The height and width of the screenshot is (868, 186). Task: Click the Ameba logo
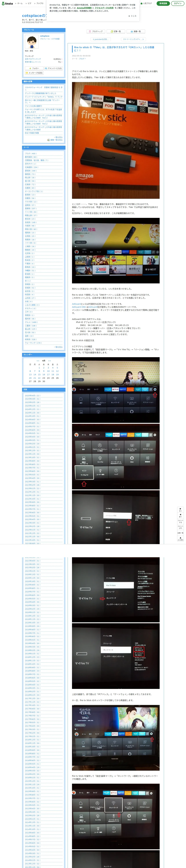[7, 3]
